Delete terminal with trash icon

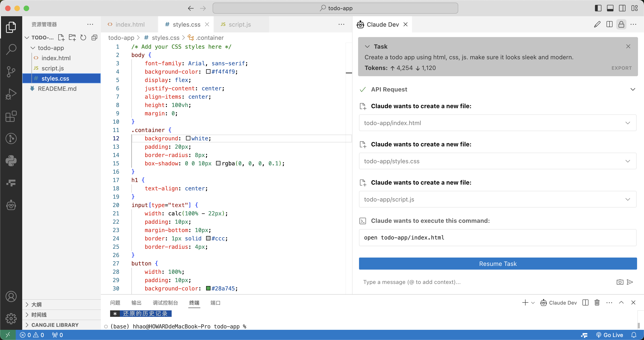point(597,302)
